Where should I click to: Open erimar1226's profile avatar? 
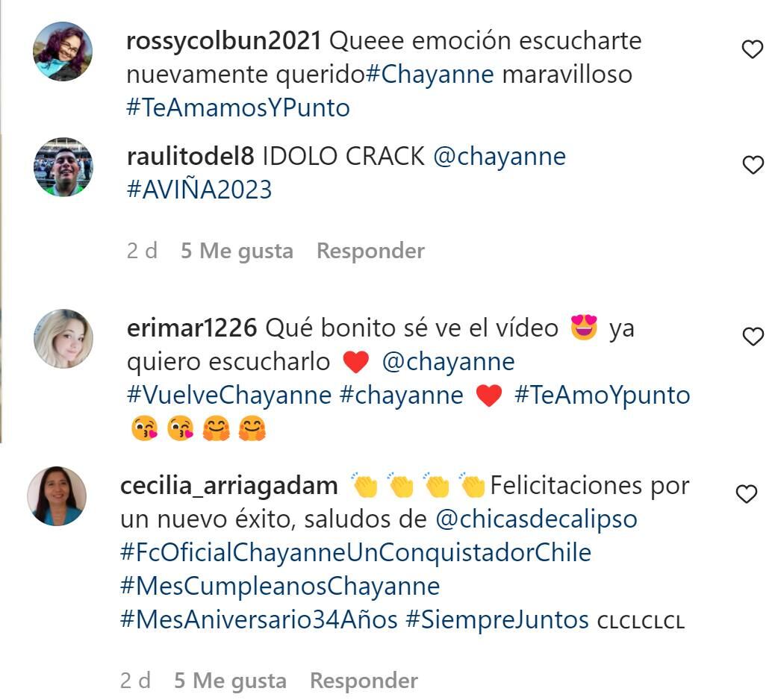click(63, 339)
